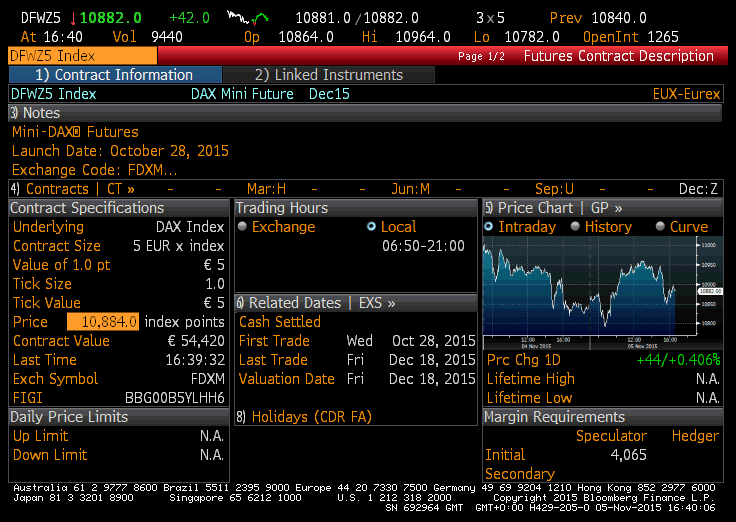Click the mini sparkline chart in the header
The height and width of the screenshot is (522, 736).
249,18
